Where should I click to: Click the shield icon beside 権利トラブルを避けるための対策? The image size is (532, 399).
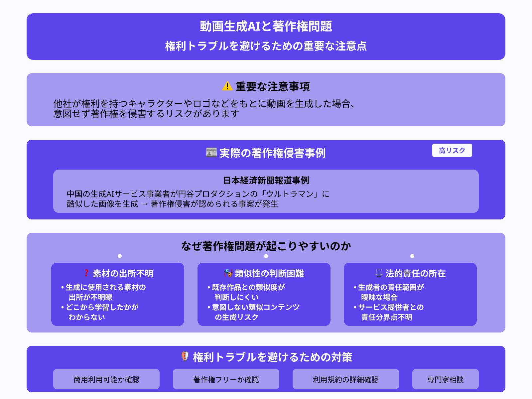pos(185,356)
